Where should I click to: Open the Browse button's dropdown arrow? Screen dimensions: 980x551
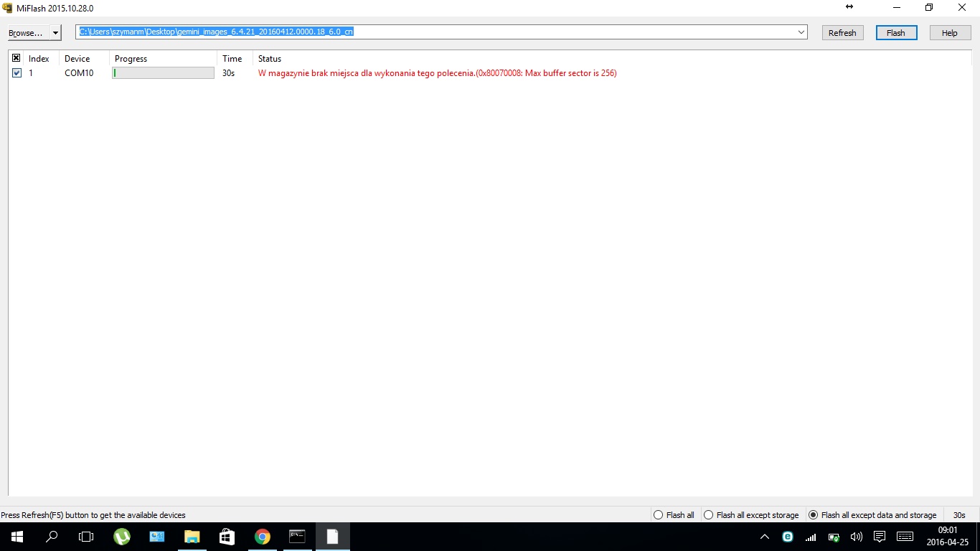click(x=55, y=33)
